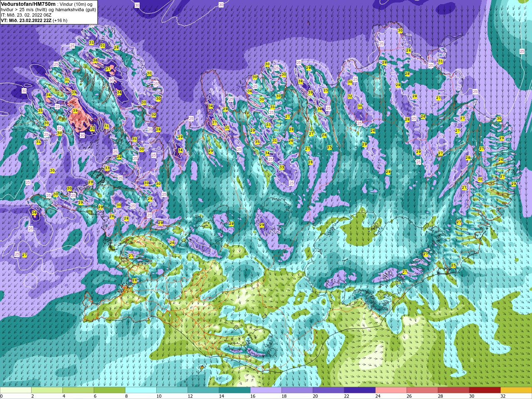The height and width of the screenshot is (399, 532).
Task: Click the legend scale label '24'
Action: [x=378, y=396]
